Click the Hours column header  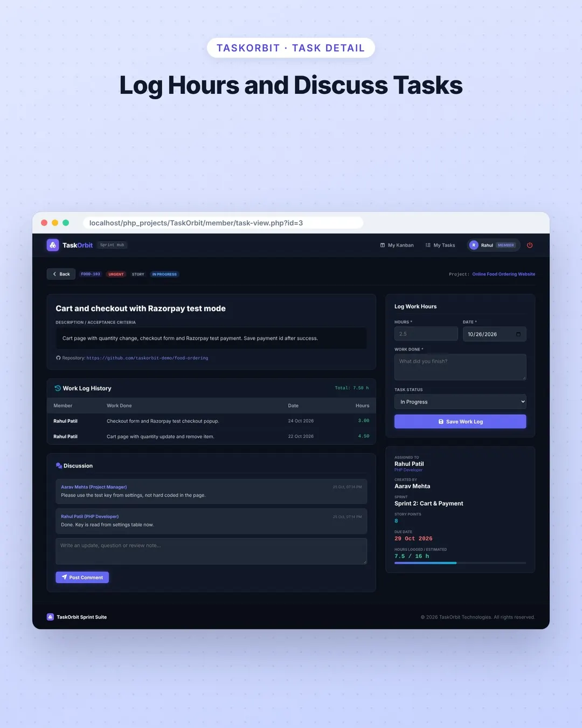pos(363,406)
